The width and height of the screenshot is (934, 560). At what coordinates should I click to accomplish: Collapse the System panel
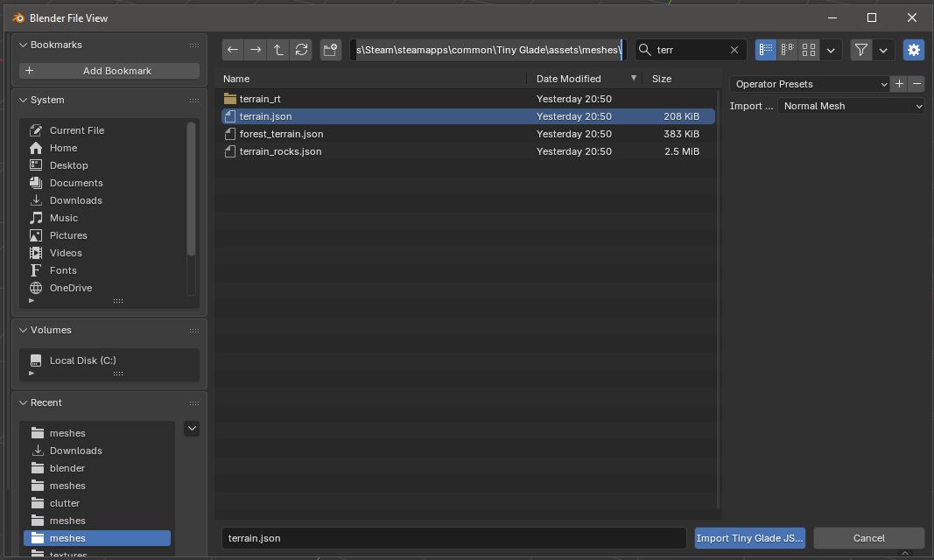(x=24, y=100)
